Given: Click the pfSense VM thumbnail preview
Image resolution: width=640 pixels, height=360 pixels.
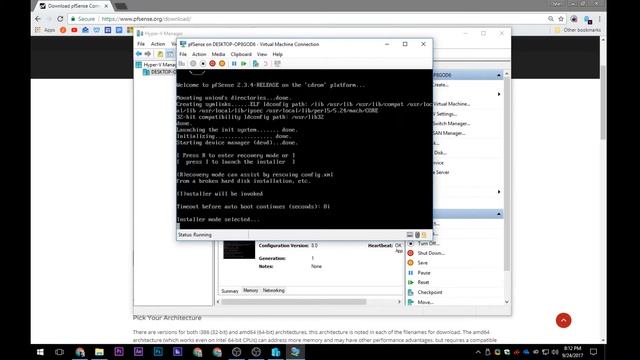Looking at the screenshot, I should pos(239,250).
